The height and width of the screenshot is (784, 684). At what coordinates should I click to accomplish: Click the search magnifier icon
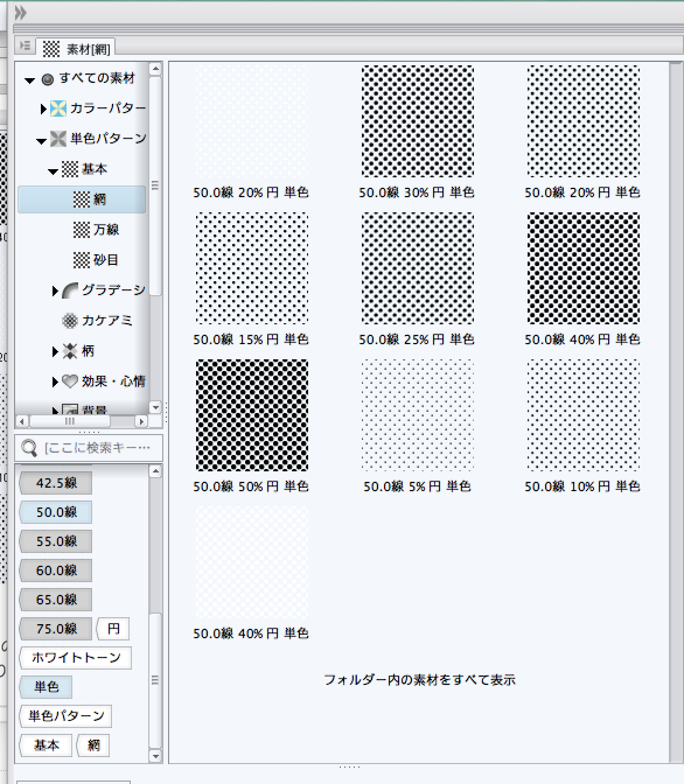(x=29, y=448)
